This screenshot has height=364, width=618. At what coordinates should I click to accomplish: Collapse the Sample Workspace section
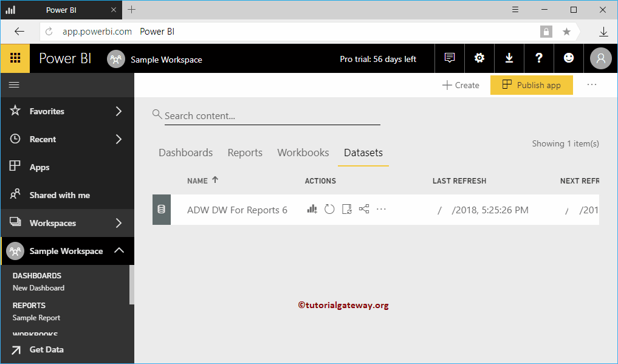[67, 250]
